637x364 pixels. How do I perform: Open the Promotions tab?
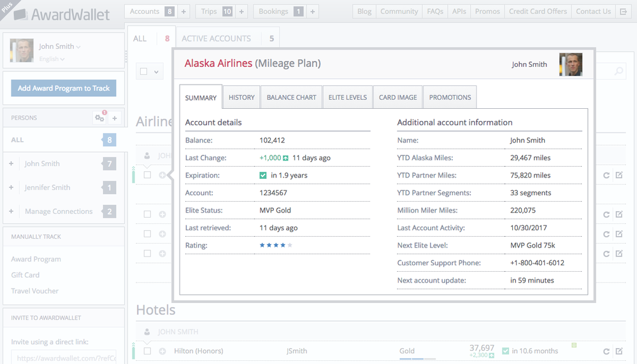[x=450, y=97]
